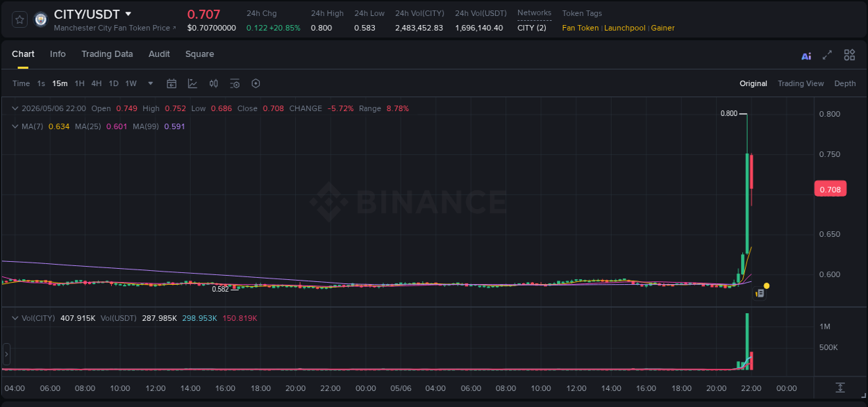Expand more time intervals dropdown
Screen dimensions: 868x407
click(151, 83)
